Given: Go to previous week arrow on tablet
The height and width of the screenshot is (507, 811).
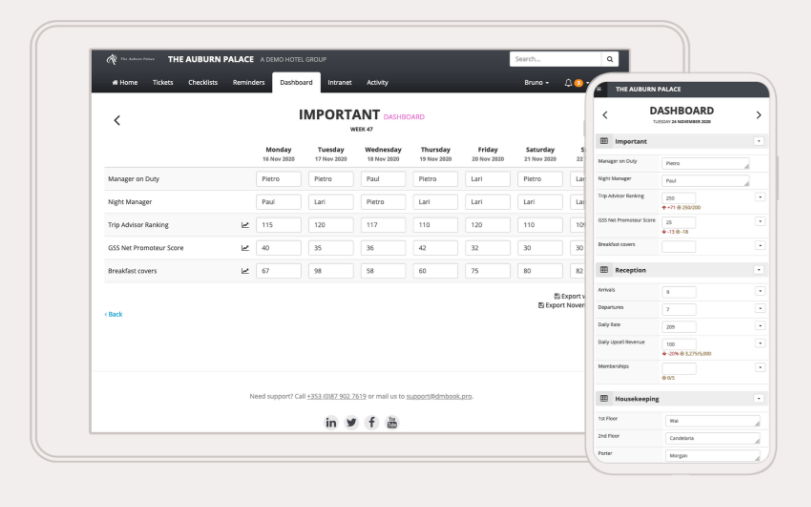Looking at the screenshot, I should coord(117,121).
